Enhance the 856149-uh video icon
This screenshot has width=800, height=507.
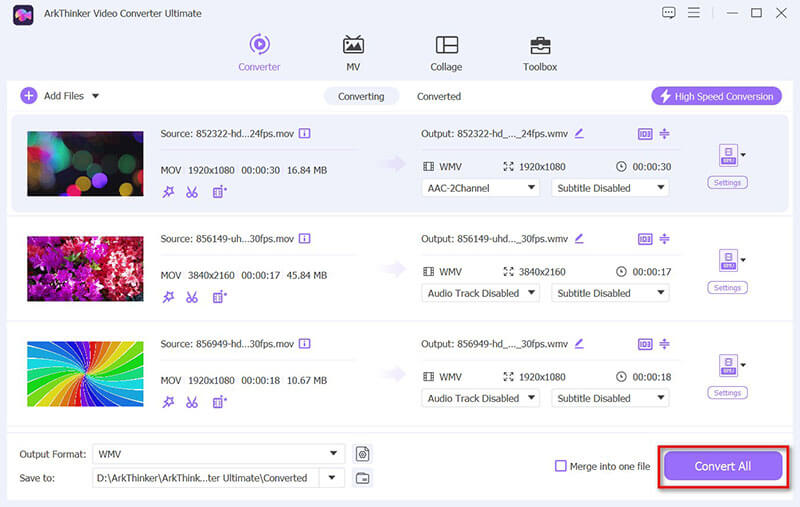(219, 297)
